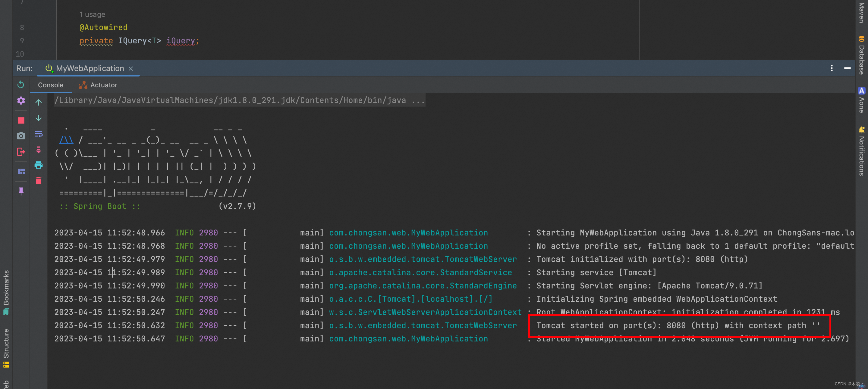Click w.s.c.ServletWebServerApplicationContext logger
Screen dimensions: 868x389
pos(425,312)
